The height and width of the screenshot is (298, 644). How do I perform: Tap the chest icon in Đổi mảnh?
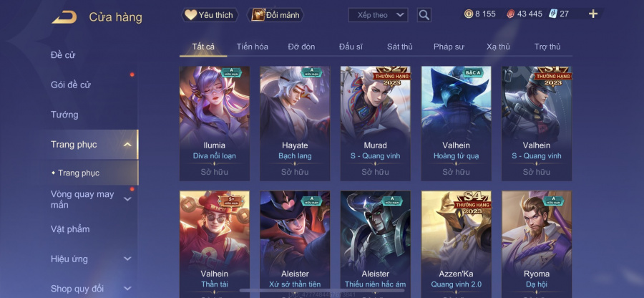(x=258, y=15)
